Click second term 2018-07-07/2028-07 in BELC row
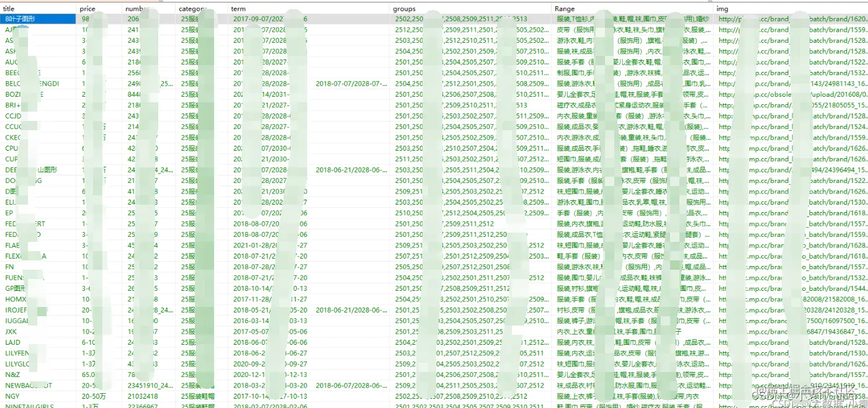The height and width of the screenshot is (408, 868). [352, 84]
